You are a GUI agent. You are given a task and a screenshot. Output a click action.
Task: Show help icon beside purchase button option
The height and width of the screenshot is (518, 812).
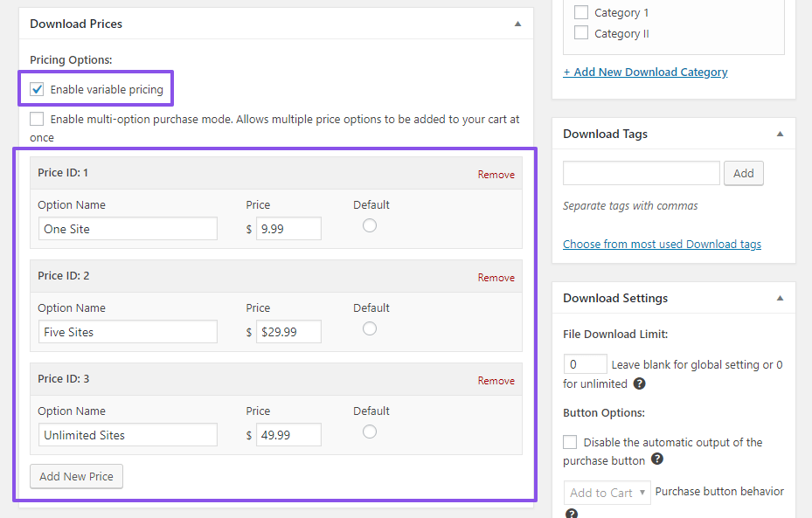click(657, 459)
